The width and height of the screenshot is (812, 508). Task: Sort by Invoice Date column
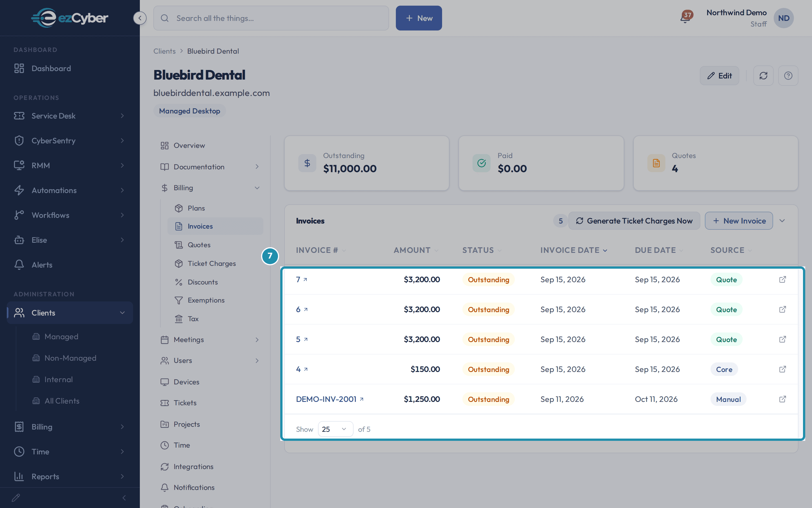[x=574, y=250]
